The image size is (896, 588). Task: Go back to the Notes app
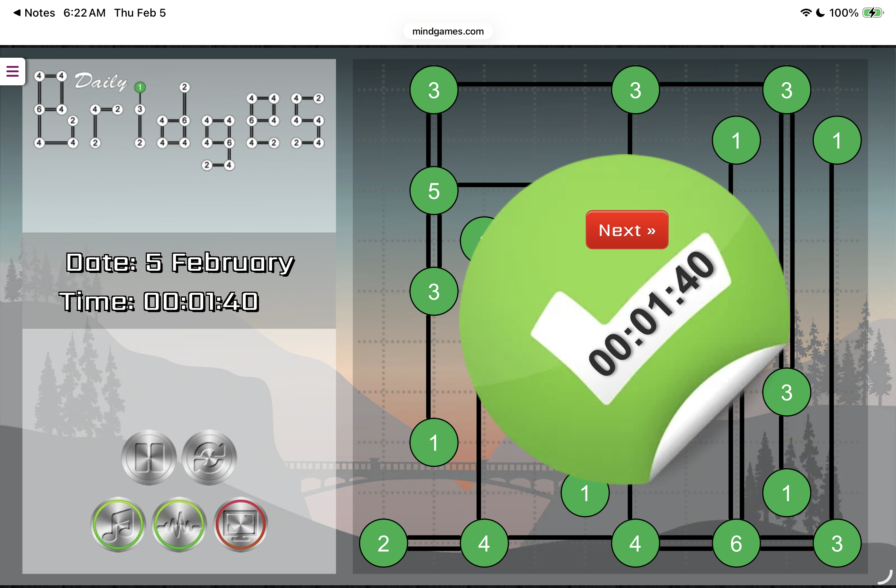(34, 13)
